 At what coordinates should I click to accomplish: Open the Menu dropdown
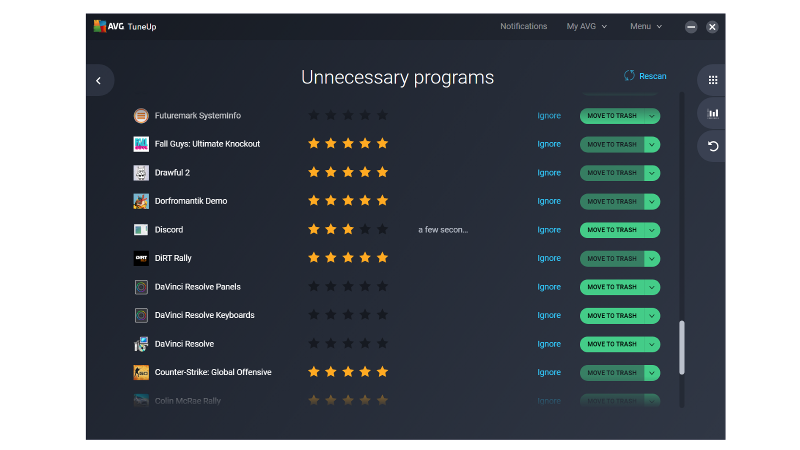click(646, 26)
